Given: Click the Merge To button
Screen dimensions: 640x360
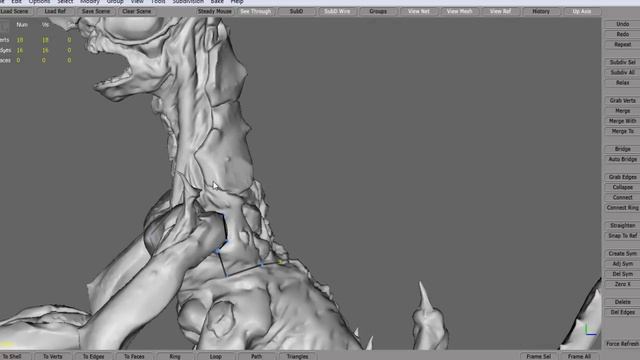Looking at the screenshot, I should click(x=622, y=131).
